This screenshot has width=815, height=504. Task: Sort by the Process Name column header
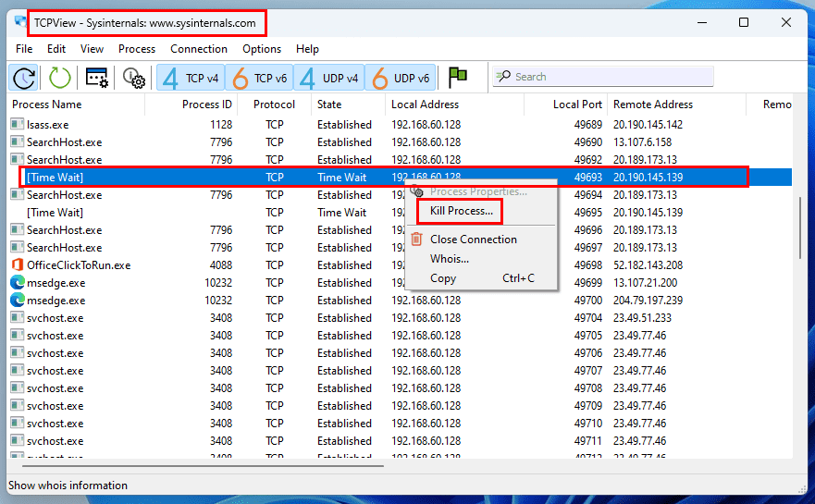47,104
